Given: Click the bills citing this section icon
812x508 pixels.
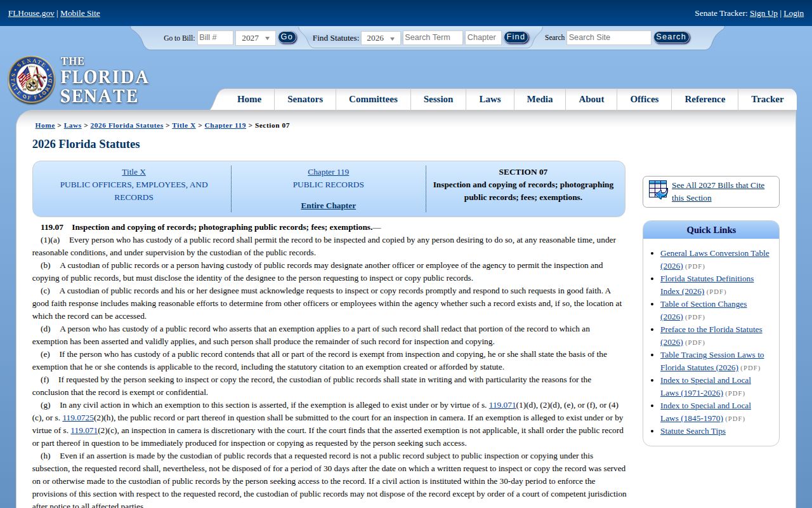Looking at the screenshot, I should pos(658,190).
